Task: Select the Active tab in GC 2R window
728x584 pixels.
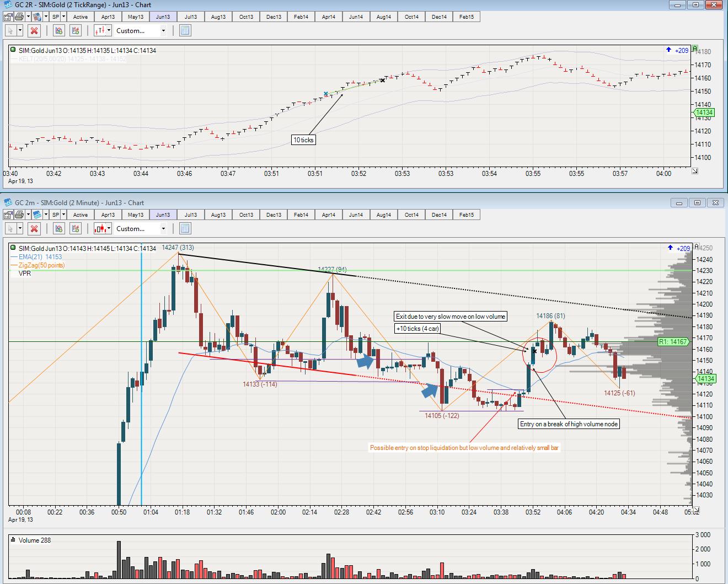Action: point(81,17)
